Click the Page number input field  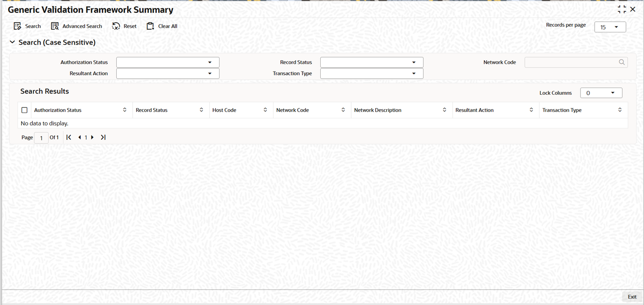[x=41, y=138]
